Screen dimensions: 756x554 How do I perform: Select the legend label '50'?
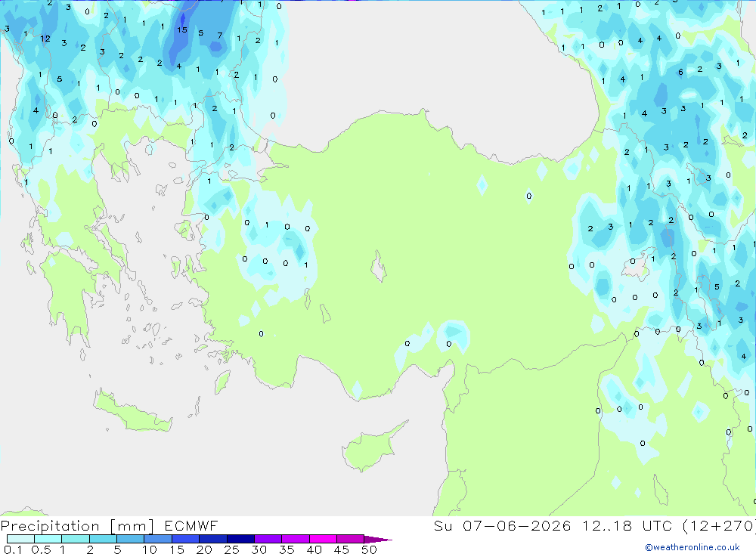(x=370, y=549)
